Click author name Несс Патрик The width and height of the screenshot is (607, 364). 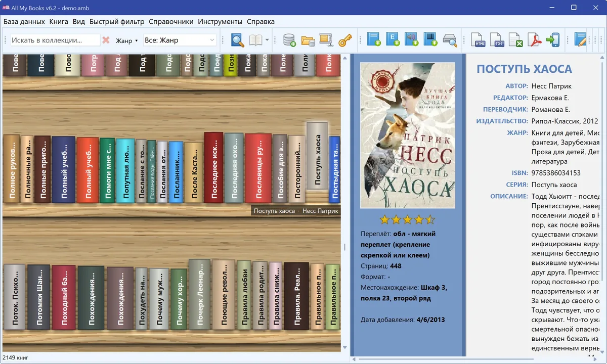pos(551,86)
